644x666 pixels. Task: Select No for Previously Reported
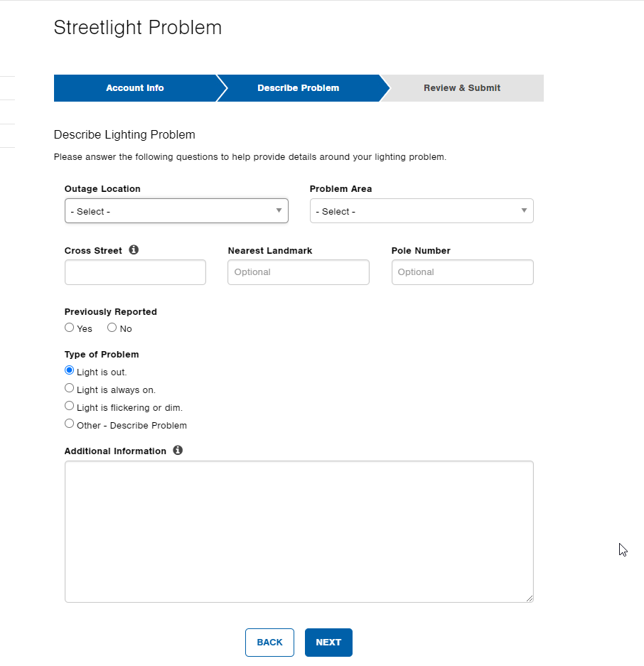(x=112, y=328)
